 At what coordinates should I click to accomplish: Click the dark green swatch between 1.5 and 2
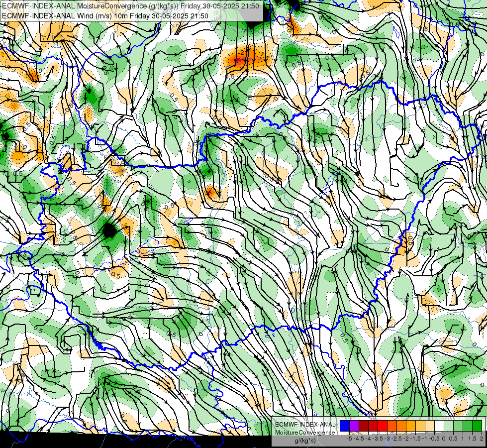(x=477, y=426)
